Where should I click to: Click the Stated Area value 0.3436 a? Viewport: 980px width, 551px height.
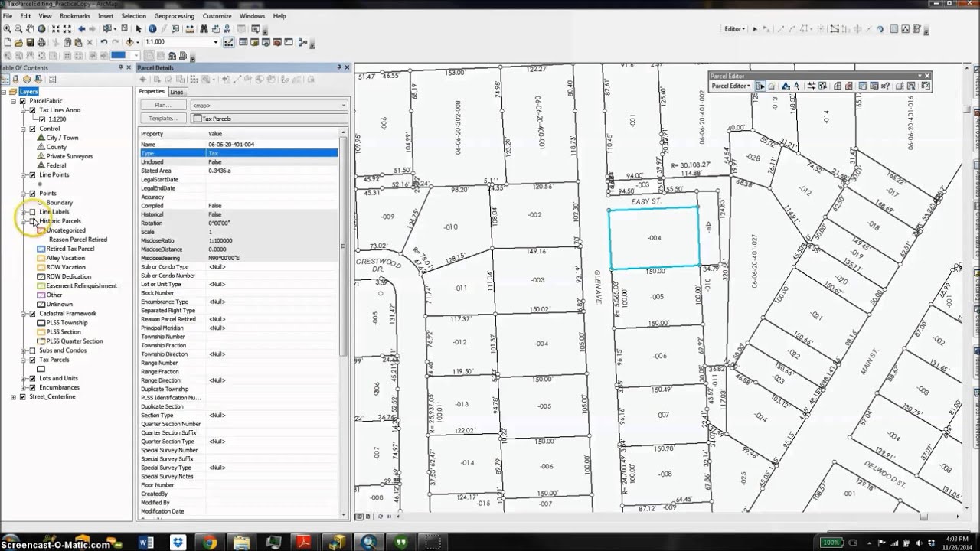point(221,171)
